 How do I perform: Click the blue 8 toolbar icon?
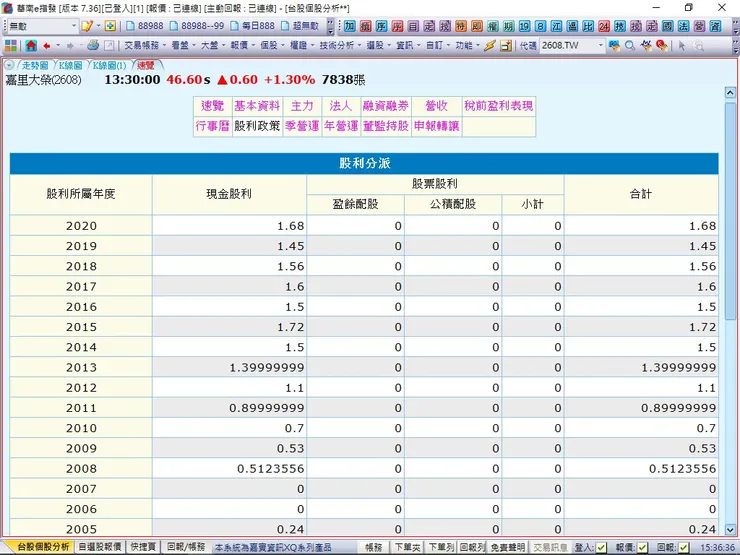(x=540, y=26)
